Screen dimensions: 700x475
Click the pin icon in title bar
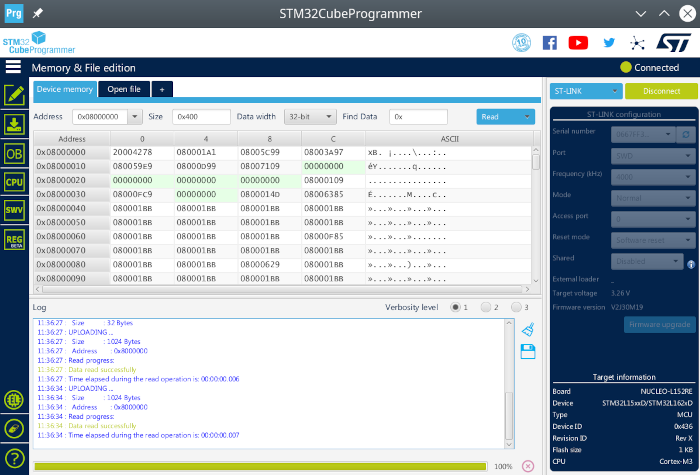(x=38, y=13)
